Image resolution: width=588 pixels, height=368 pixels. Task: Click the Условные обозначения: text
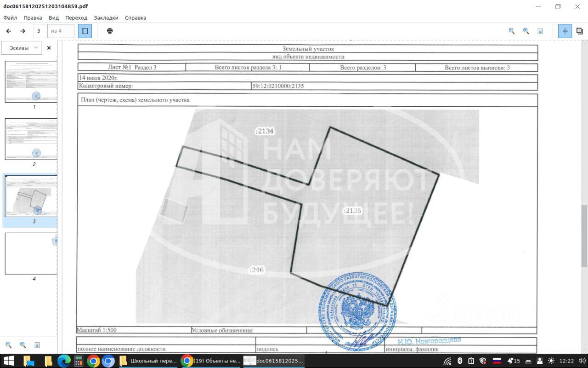point(223,330)
